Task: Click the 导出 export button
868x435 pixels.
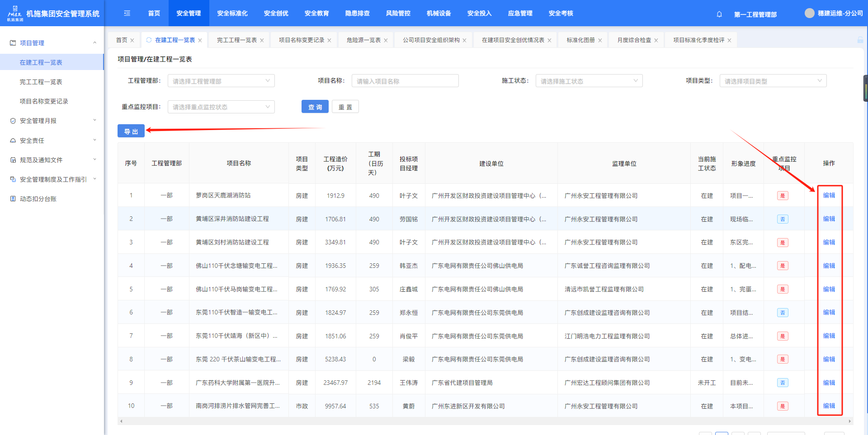Action: [131, 131]
